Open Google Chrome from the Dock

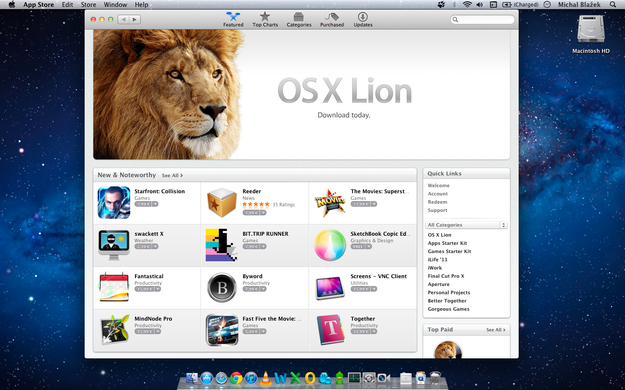pyautogui.click(x=236, y=378)
